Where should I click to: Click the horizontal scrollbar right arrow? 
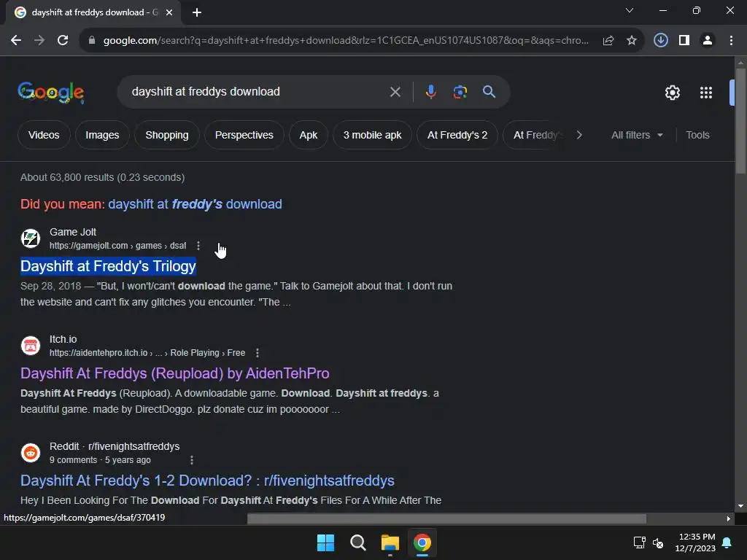coord(729,518)
